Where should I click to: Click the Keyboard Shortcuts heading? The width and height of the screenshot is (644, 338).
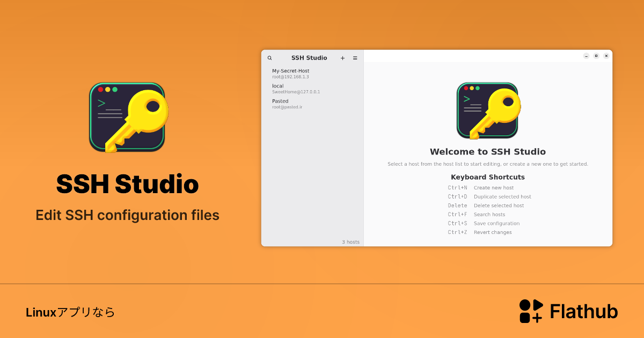(x=487, y=177)
